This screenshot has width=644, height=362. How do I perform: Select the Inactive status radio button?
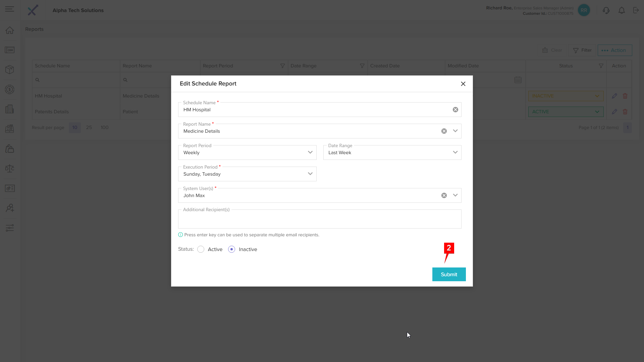click(231, 249)
